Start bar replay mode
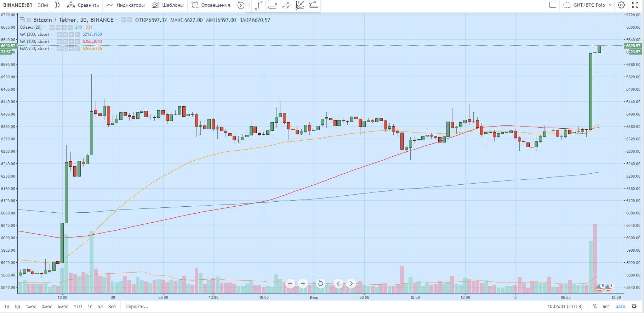 coord(241,5)
